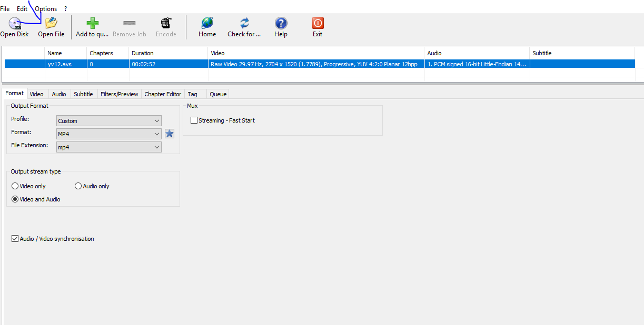Image resolution: width=644 pixels, height=325 pixels.
Task: Switch to the Queue tab
Action: 218,94
